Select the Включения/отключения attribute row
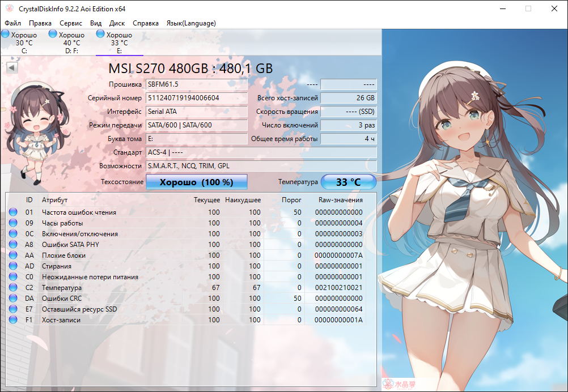The height and width of the screenshot is (392, 568). click(186, 234)
